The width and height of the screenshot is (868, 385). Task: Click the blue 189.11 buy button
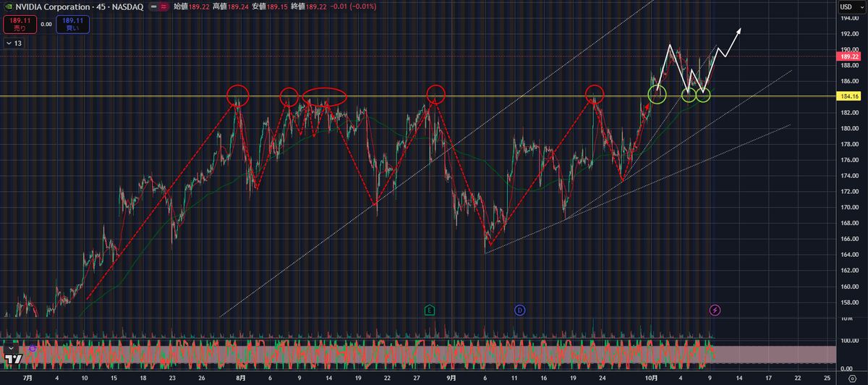tap(72, 25)
